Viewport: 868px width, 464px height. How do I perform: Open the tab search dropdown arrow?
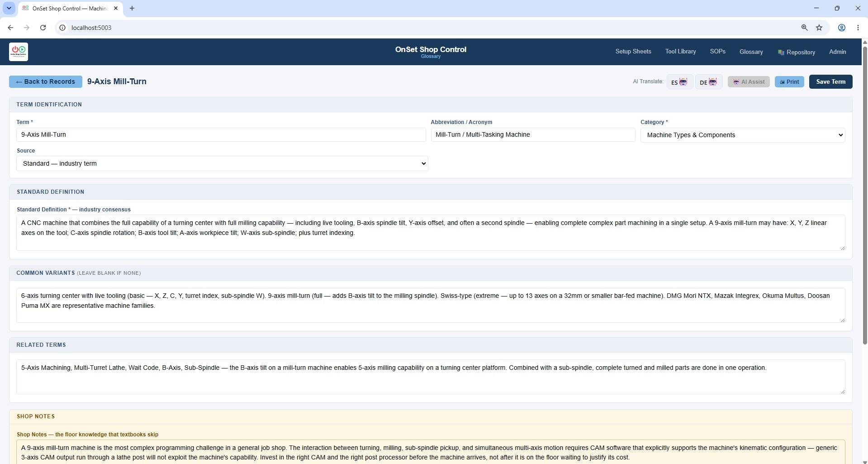tap(9, 8)
